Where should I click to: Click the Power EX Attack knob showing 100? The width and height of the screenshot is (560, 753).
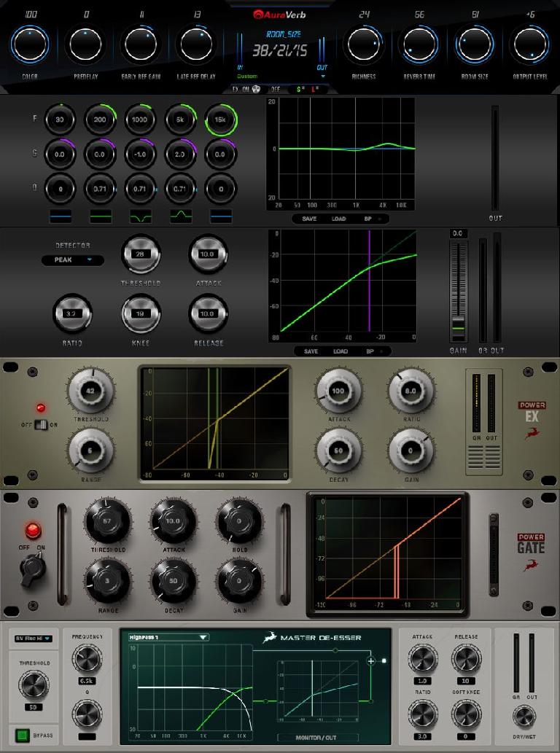pyautogui.click(x=338, y=391)
